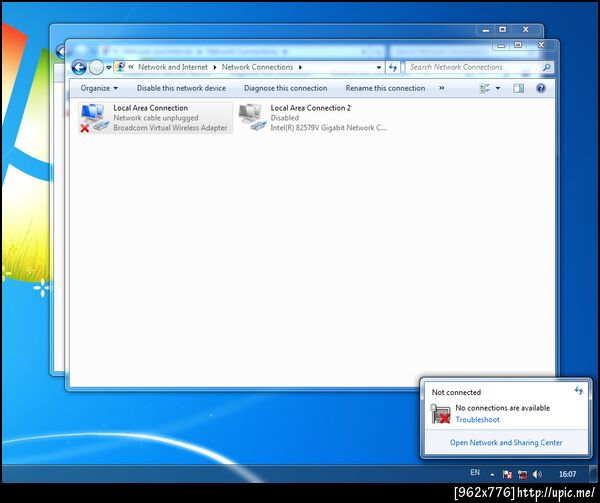Click the Network cable unplugged status text
This screenshot has height=503, width=600.
pyautogui.click(x=156, y=118)
